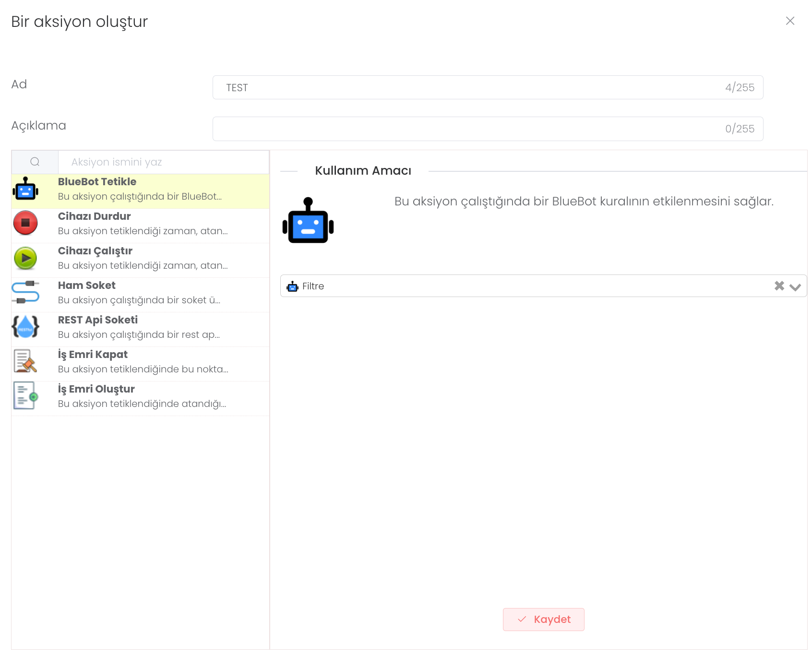Select the green Cihazı Çalıştır play icon
The image size is (812, 668).
click(25, 258)
